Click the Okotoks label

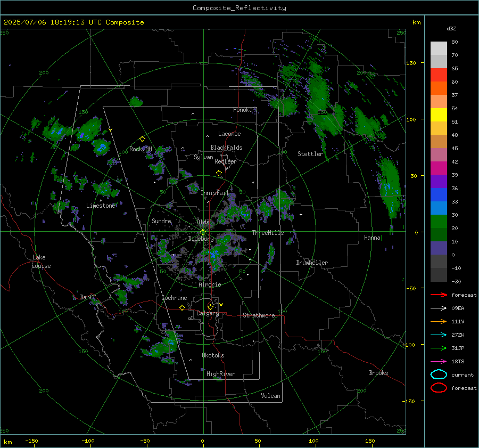pyautogui.click(x=213, y=355)
